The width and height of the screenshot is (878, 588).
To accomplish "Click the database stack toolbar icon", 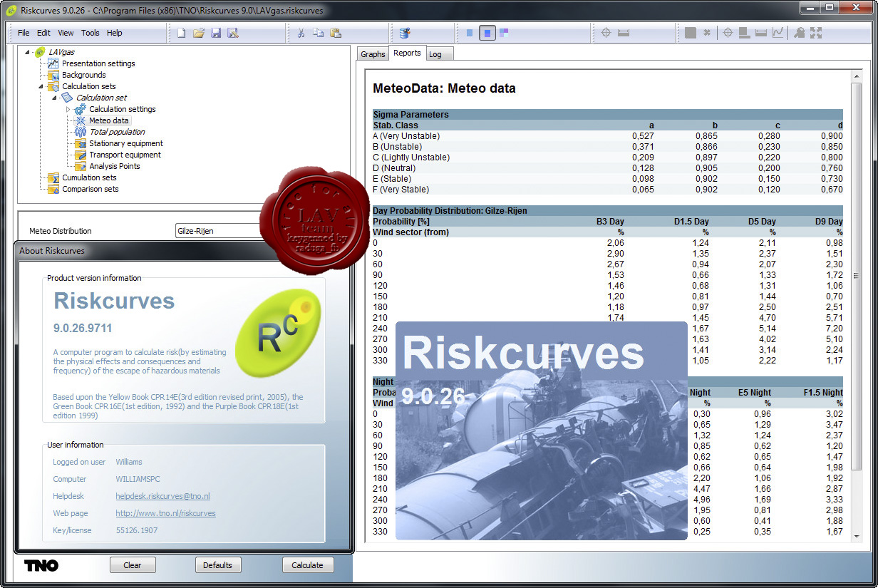I will [404, 33].
